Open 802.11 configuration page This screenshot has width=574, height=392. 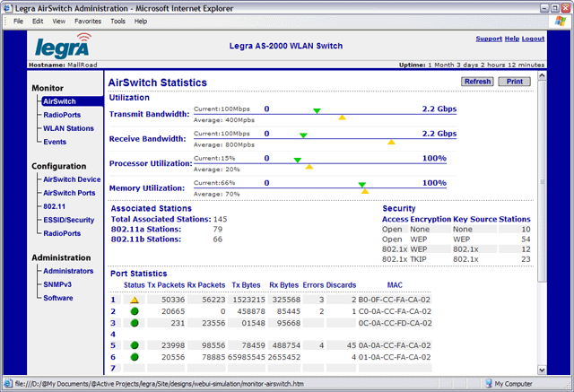click(x=54, y=206)
